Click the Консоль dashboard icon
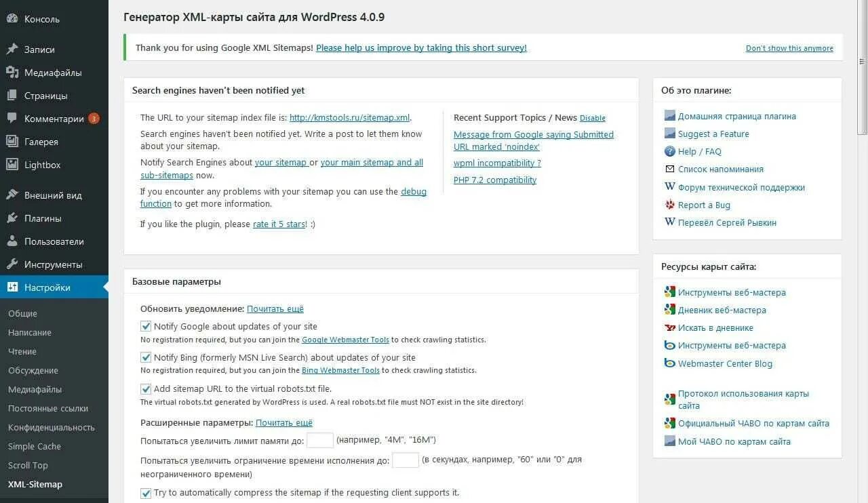The height and width of the screenshot is (503, 868). point(12,19)
